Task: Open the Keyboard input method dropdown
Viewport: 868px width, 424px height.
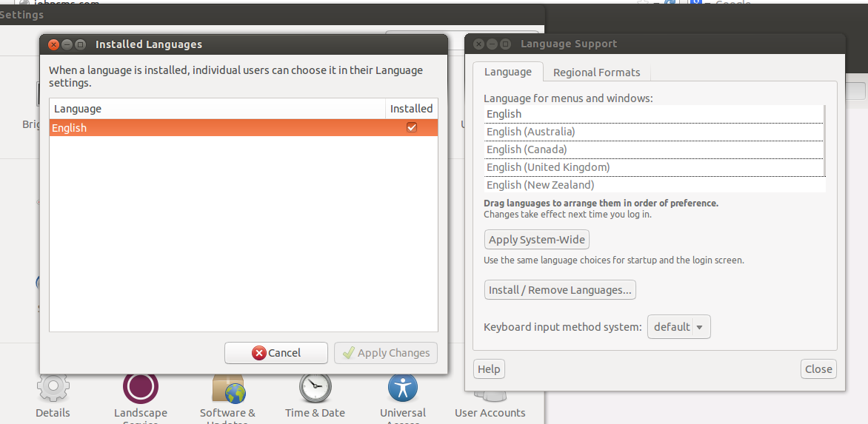Action: click(x=678, y=327)
